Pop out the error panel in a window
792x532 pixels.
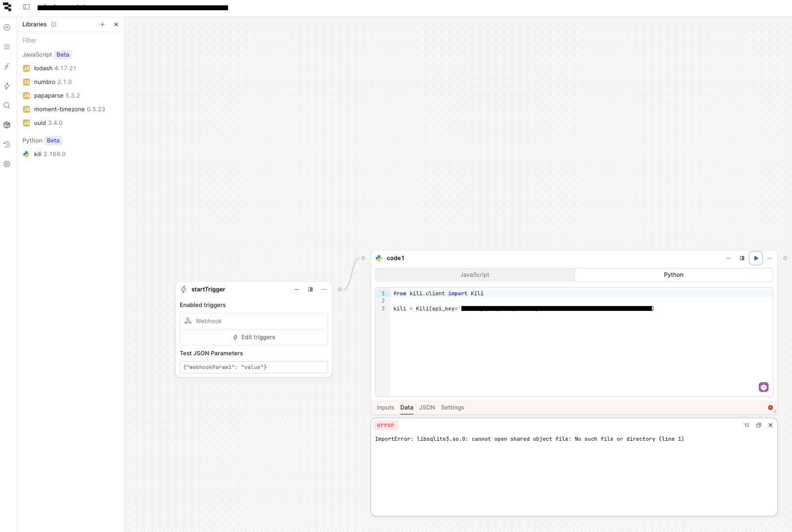click(759, 425)
